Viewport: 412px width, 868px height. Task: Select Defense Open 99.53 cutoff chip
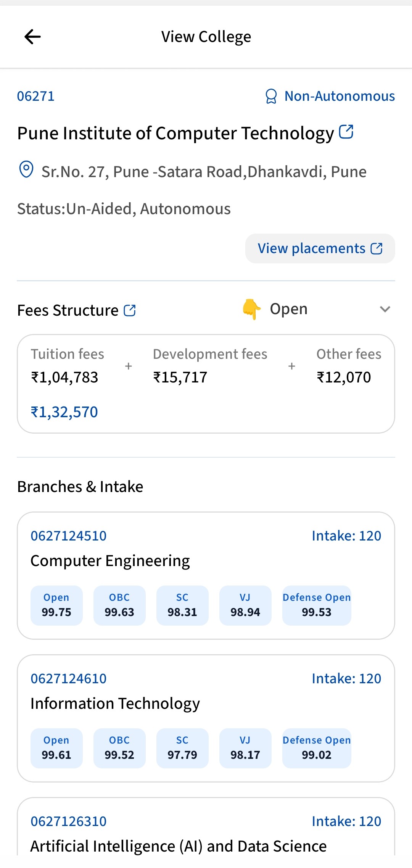click(317, 605)
